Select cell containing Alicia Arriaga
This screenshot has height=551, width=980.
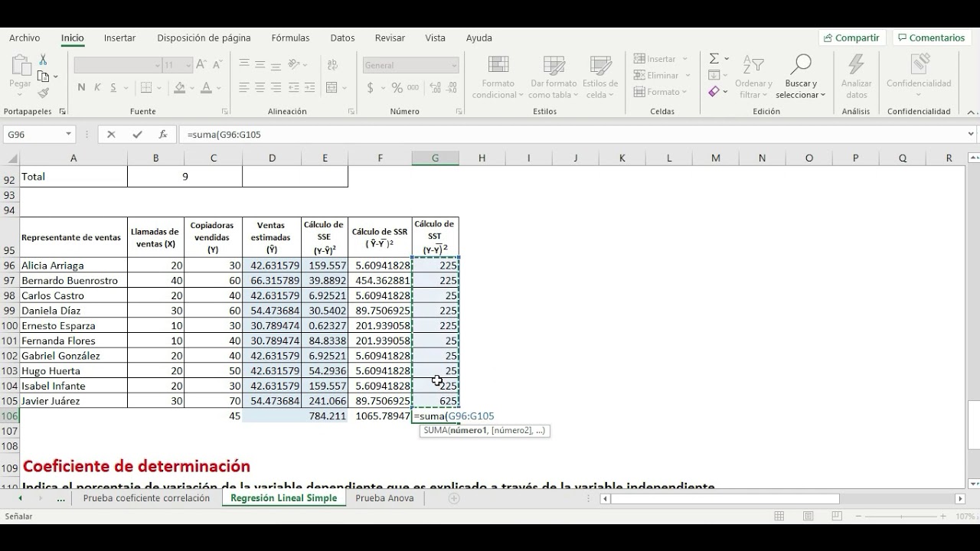(73, 266)
